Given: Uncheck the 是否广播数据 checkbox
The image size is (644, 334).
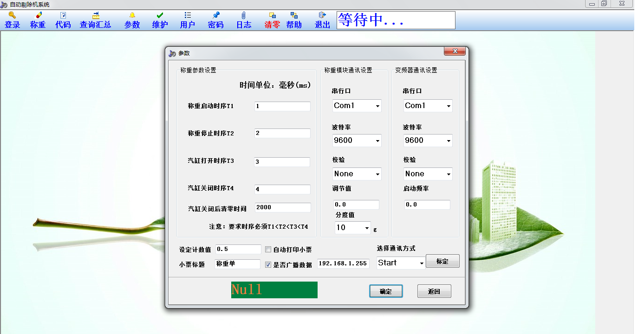Looking at the screenshot, I should point(268,264).
